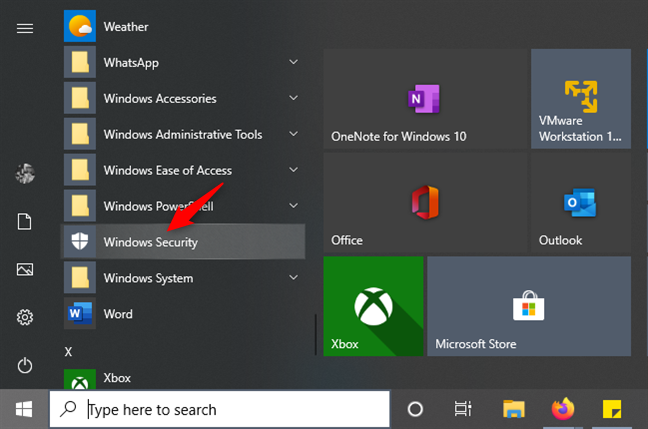Open the OneNote for Windows 10 tile
Viewport: 648px width, 429px height.
click(426, 99)
